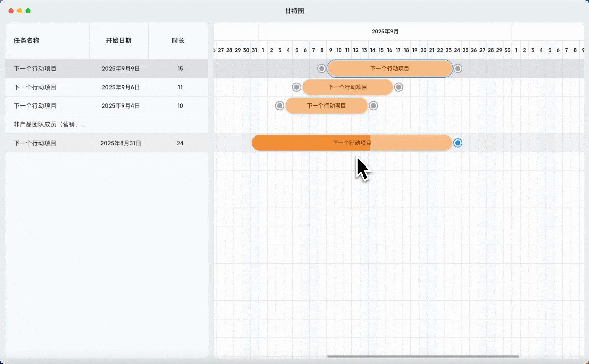
Task: Select the Gantt bar for the 10-day task
Action: click(x=326, y=106)
